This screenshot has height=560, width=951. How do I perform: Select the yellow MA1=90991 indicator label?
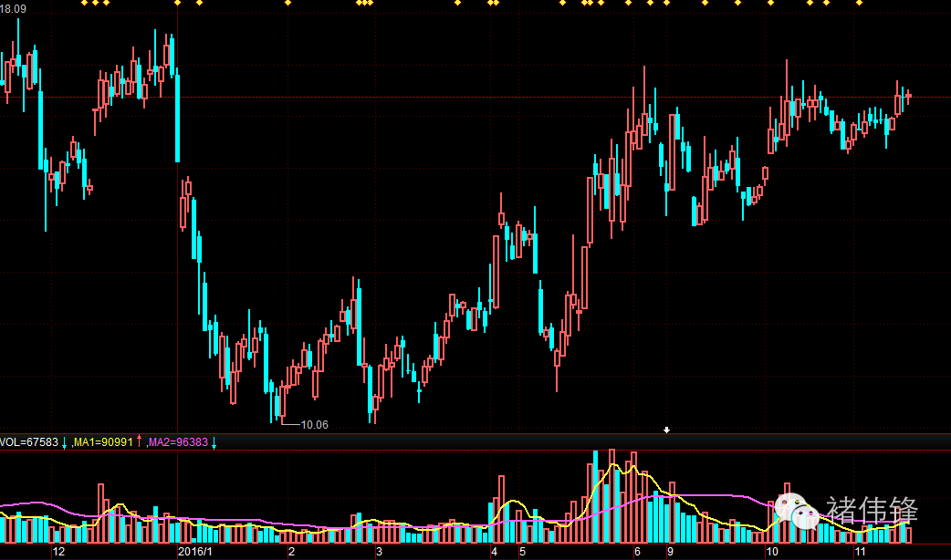103,442
